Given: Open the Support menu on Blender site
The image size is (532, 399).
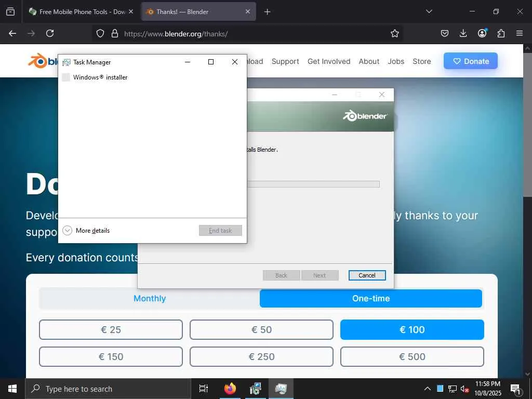Looking at the screenshot, I should pos(285,61).
